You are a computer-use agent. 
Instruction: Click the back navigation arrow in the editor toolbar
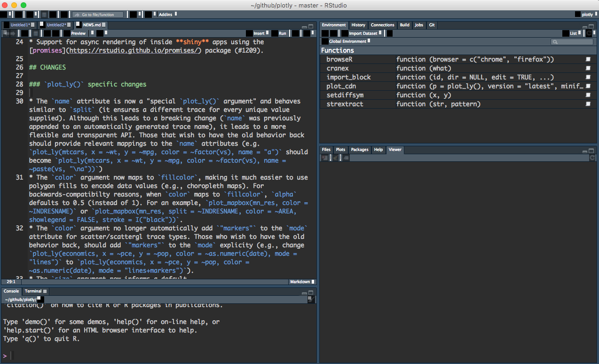click(x=5, y=33)
